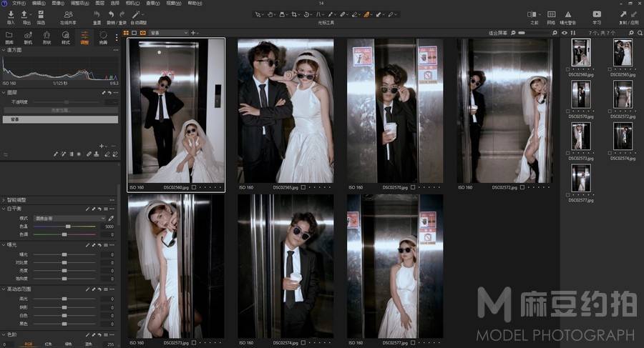Pick white balance with eyedropper icon
Screen dimensions: 644x348
tap(111, 219)
